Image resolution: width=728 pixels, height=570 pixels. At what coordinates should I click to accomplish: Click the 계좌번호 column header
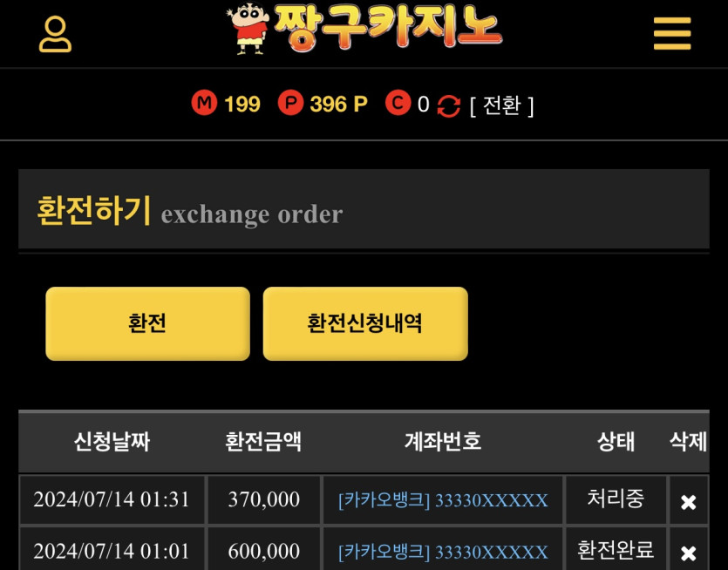(x=442, y=441)
